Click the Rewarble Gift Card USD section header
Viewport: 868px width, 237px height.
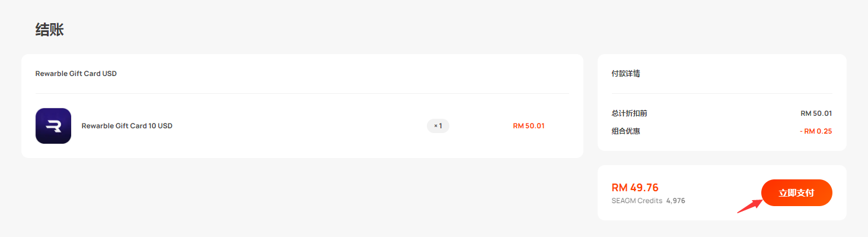point(76,74)
